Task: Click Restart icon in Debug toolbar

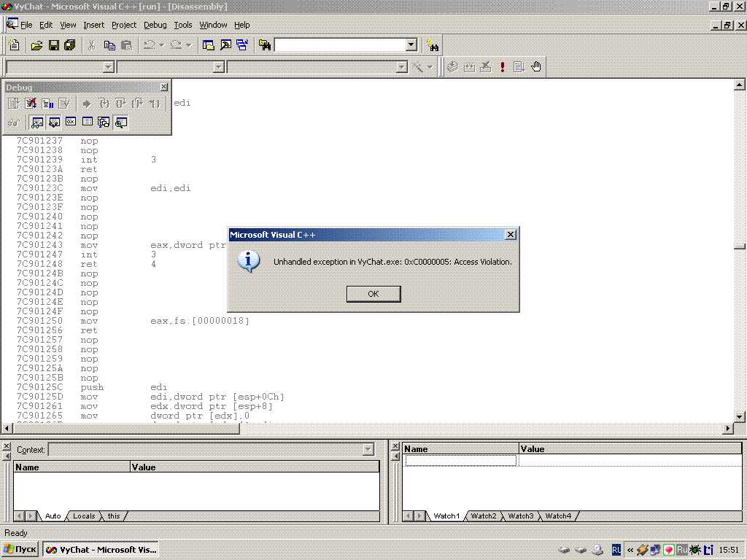Action: [x=14, y=104]
